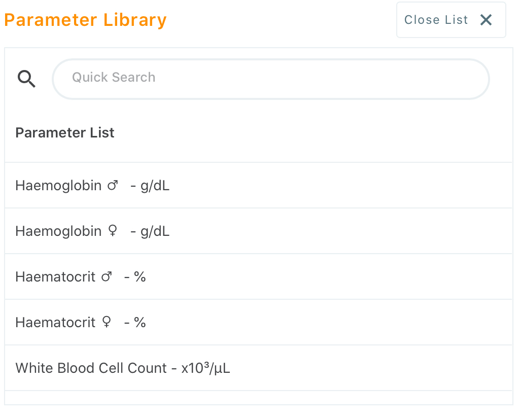Select the Haematocrit ♀ parameter row
The image size is (519, 420).
coord(81,322)
